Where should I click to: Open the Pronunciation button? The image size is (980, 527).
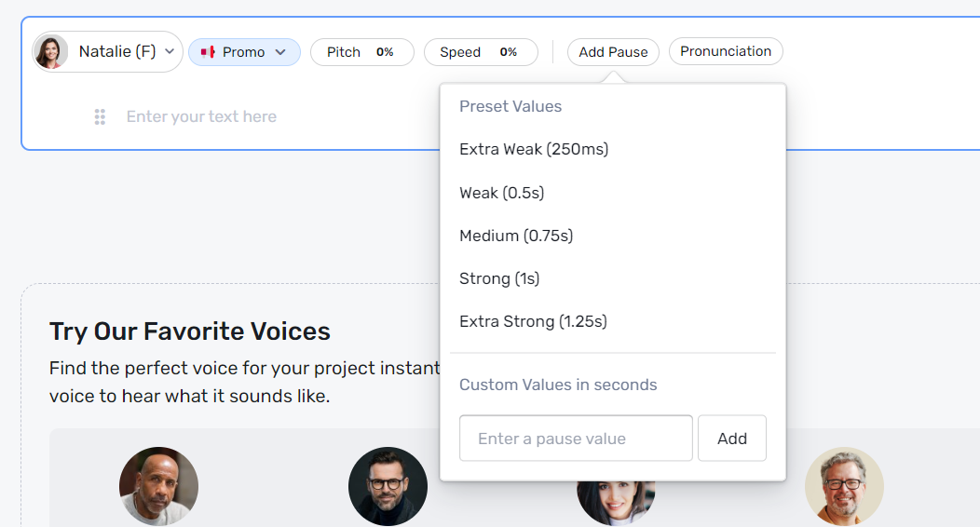[726, 51]
